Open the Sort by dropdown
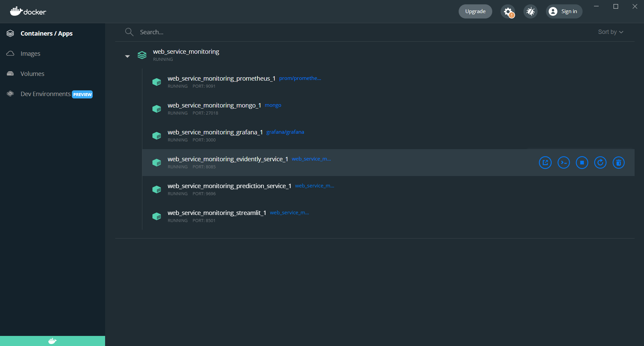This screenshot has height=346, width=644. 611,32
